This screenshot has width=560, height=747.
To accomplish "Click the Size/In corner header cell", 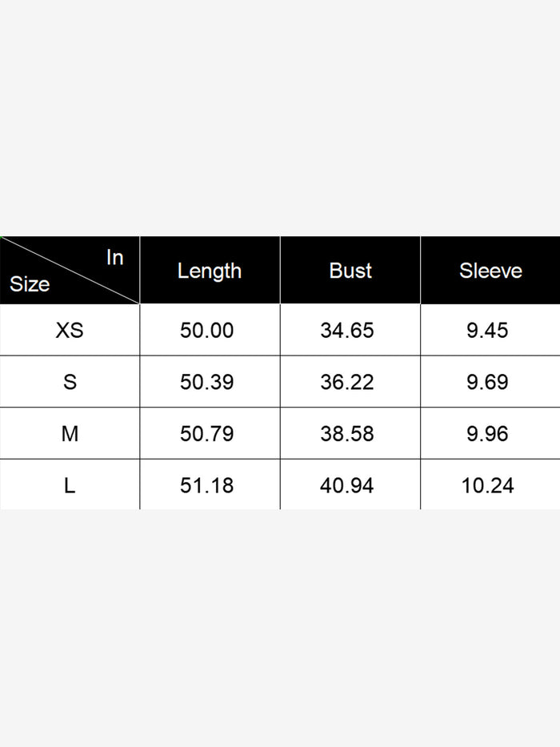I will point(70,271).
